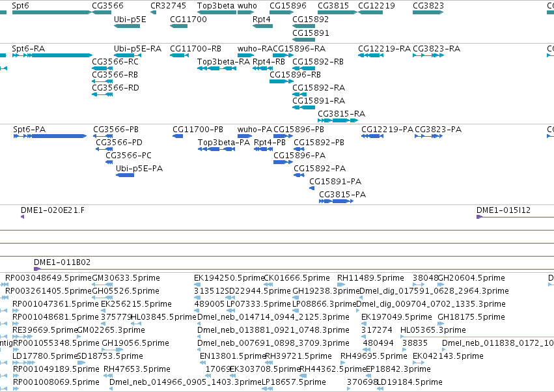Select the Spt6-RA transcript

52,55
